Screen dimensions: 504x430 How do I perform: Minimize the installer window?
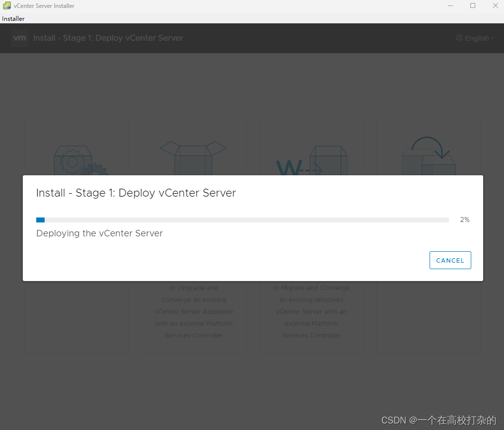tap(450, 6)
